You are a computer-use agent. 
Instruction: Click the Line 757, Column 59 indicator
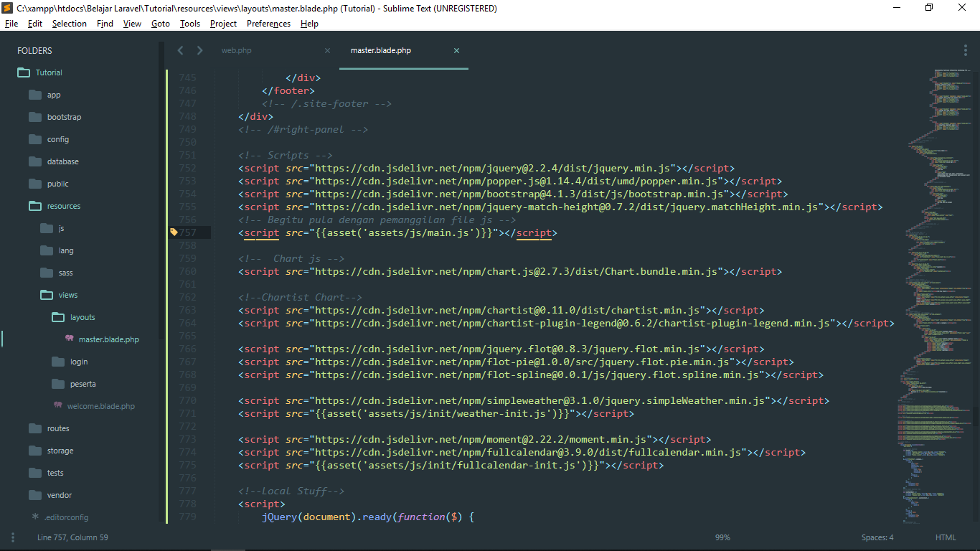[x=72, y=537]
